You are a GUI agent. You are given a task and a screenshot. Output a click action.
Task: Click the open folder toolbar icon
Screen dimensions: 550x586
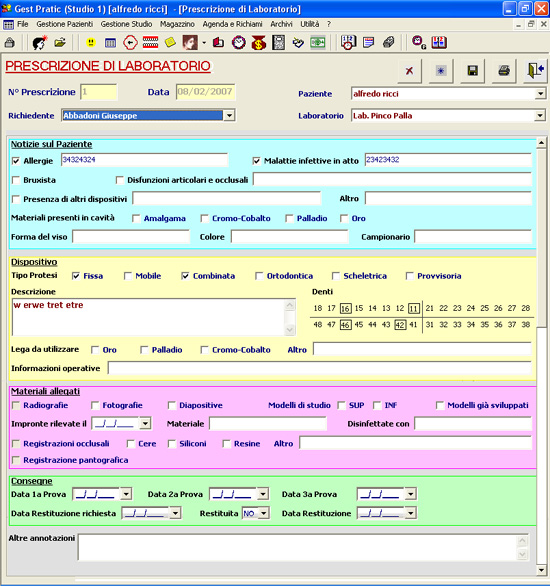pyautogui.click(x=60, y=43)
